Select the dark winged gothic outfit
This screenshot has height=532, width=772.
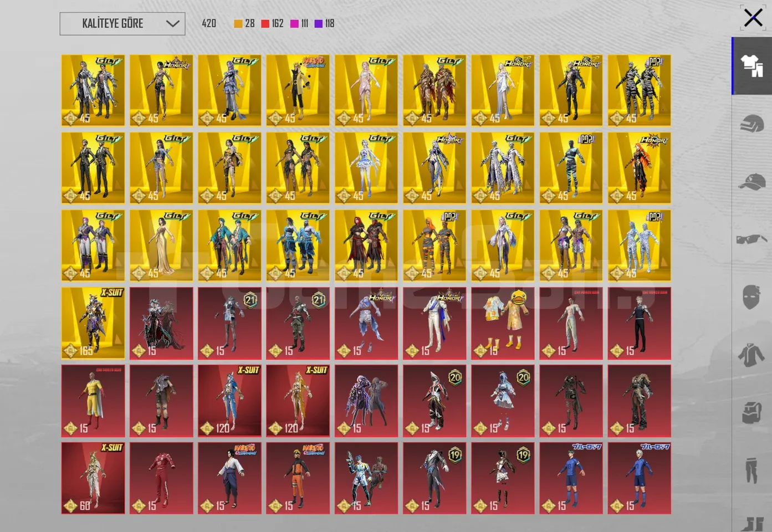pos(161,323)
